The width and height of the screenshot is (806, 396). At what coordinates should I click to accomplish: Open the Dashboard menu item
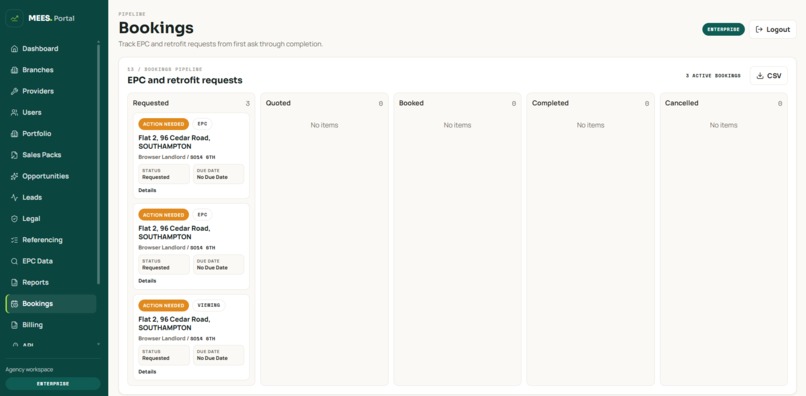click(x=51, y=49)
